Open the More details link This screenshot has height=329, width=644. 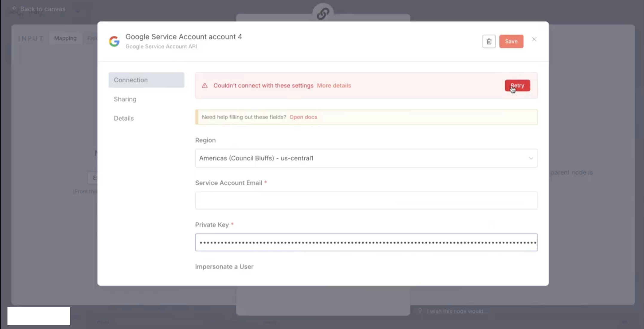tap(334, 86)
